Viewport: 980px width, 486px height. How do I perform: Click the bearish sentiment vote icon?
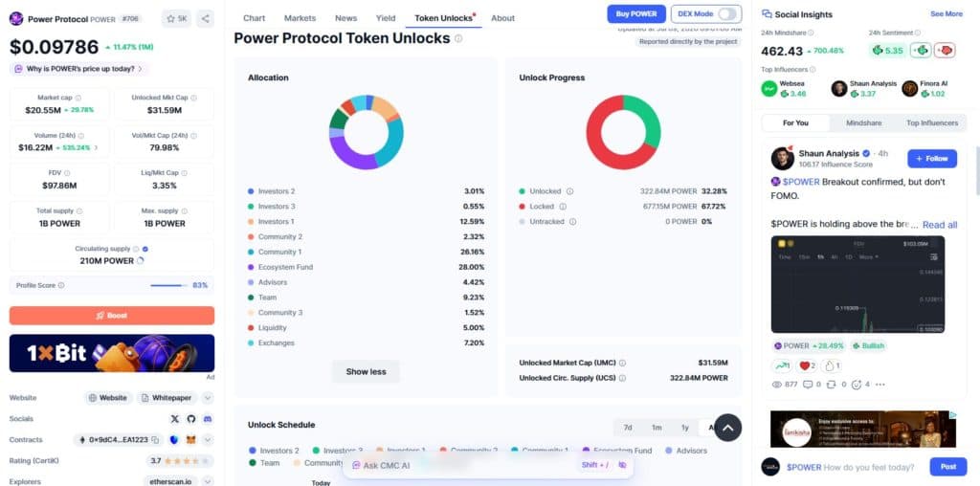(x=945, y=51)
